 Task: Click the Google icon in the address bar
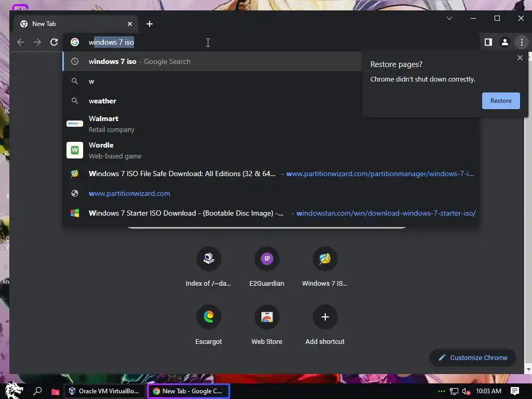[x=75, y=42]
